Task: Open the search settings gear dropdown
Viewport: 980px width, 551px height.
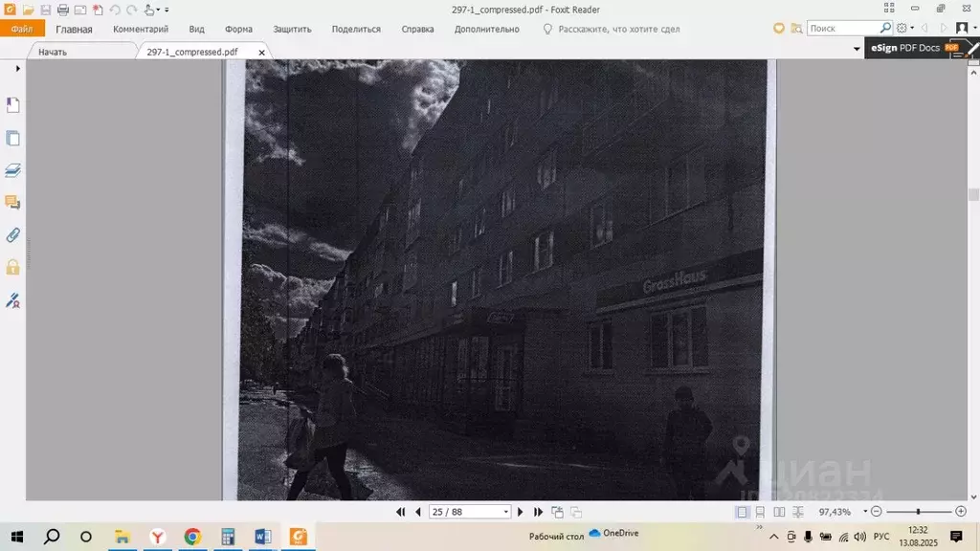Action: click(x=904, y=28)
